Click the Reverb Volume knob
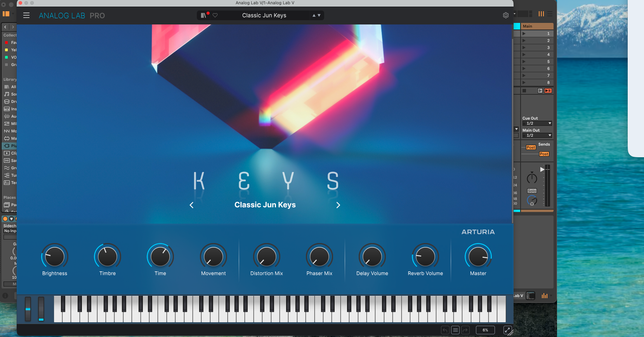Image resolution: width=644 pixels, height=337 pixels. 425,257
